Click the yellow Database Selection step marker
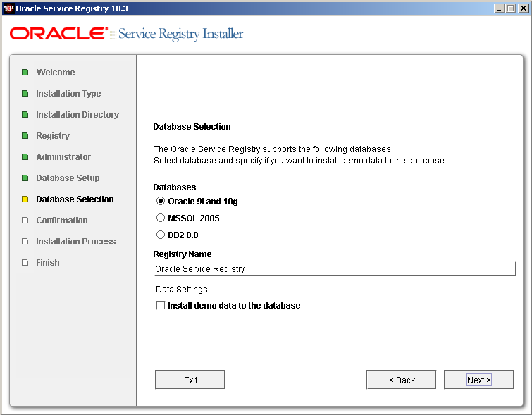 pos(25,199)
